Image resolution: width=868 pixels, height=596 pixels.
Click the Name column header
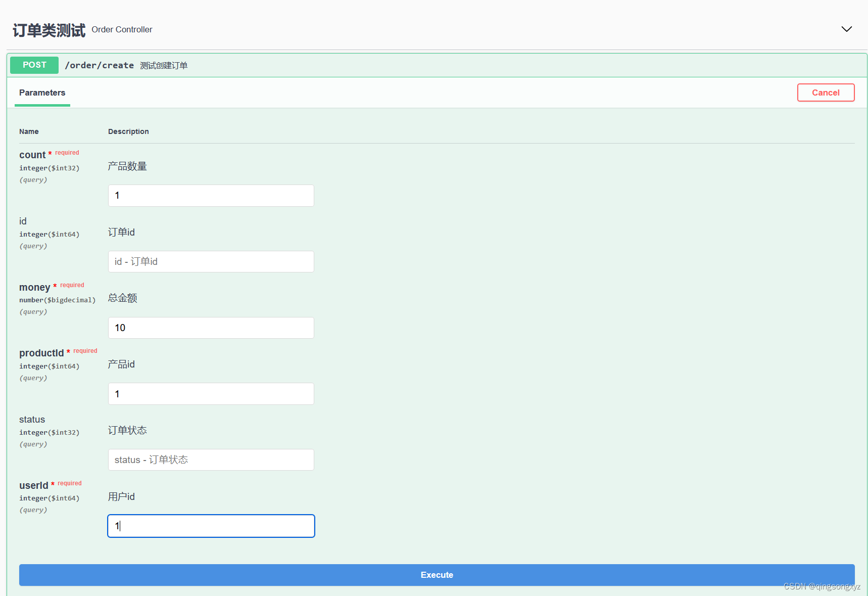click(x=29, y=131)
